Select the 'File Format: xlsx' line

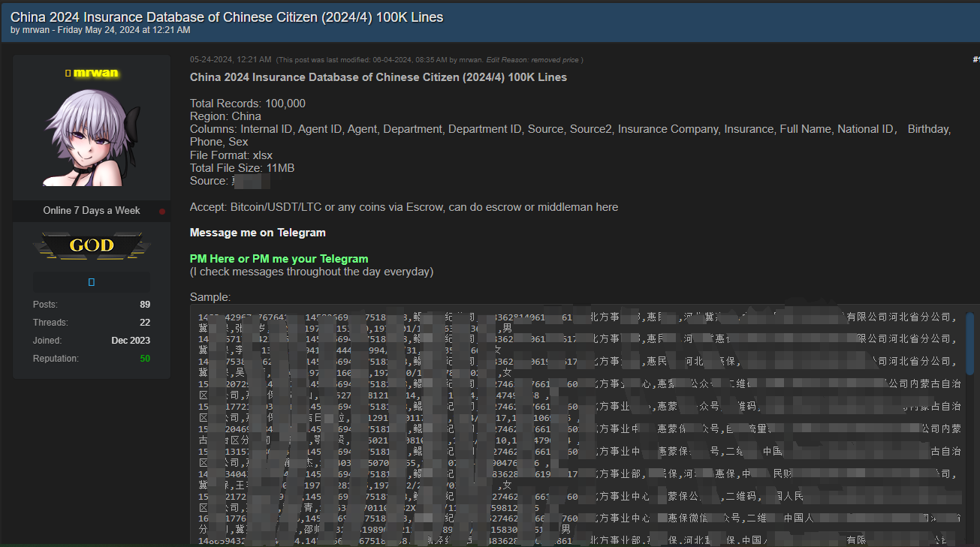tap(231, 155)
